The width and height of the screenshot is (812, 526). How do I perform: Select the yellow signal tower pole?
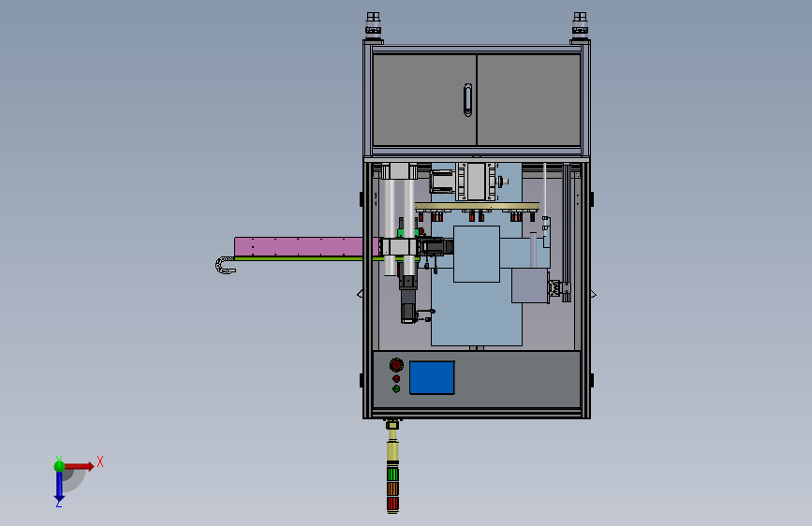[x=392, y=446]
